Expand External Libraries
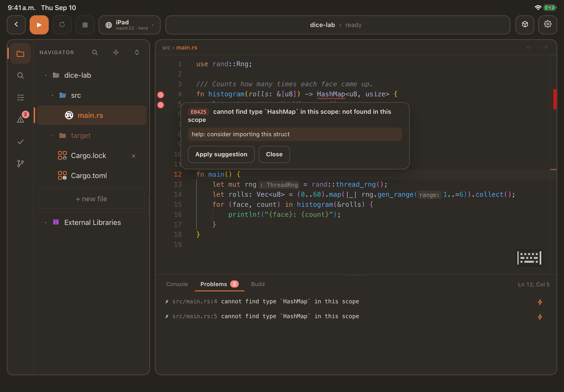 click(46, 223)
